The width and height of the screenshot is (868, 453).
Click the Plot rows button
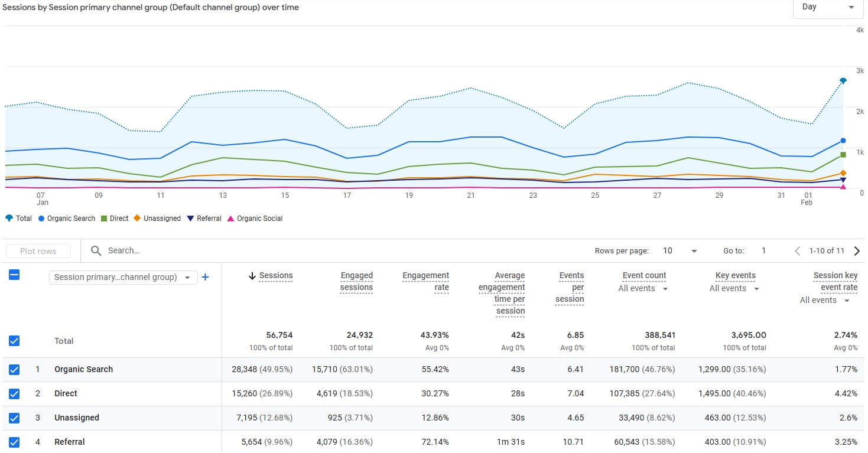click(x=38, y=250)
